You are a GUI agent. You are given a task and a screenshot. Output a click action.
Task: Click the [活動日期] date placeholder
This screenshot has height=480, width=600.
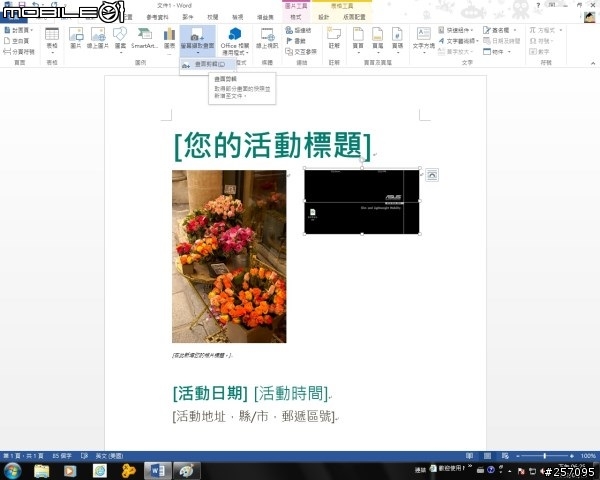pos(210,393)
